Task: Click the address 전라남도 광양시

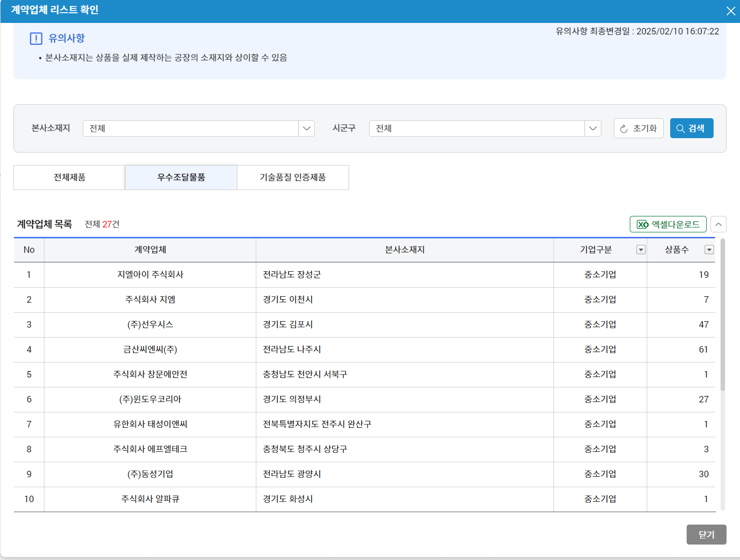Action: 292,474
